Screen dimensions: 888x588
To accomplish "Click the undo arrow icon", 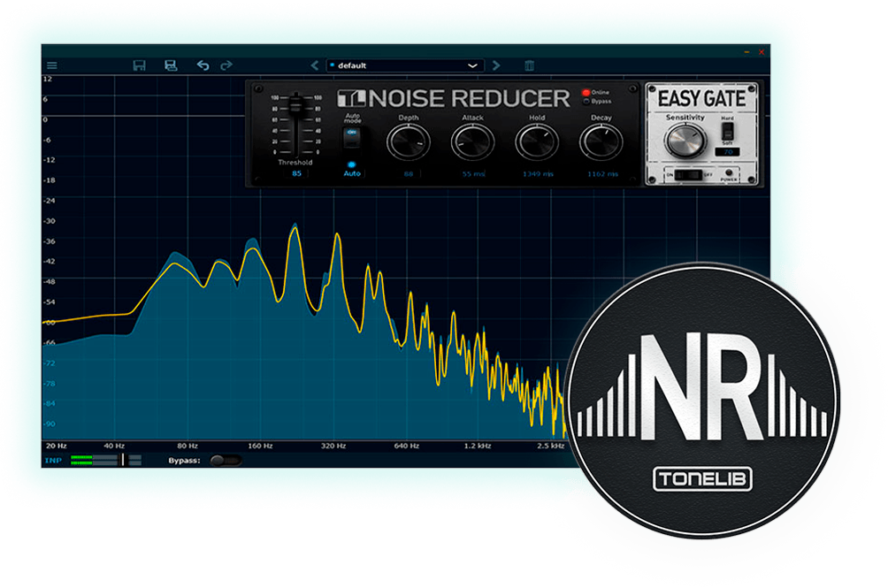I will tap(203, 65).
